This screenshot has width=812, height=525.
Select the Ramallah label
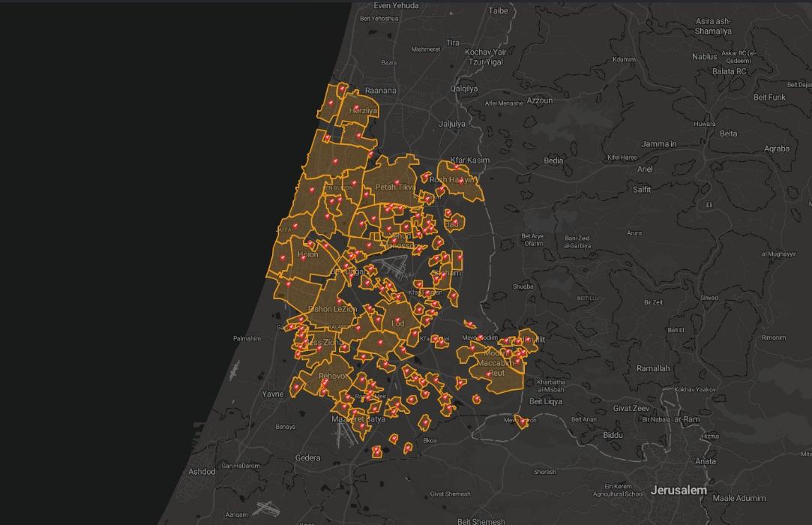pyautogui.click(x=653, y=368)
